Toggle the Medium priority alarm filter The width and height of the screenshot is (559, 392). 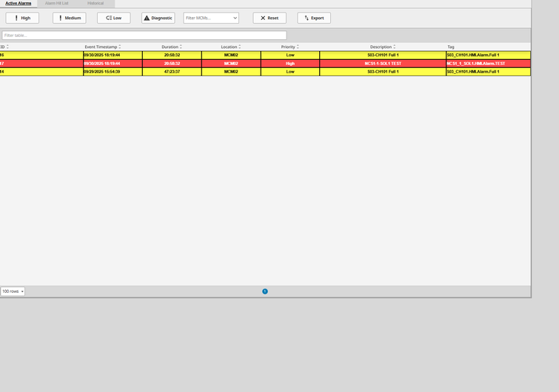tap(69, 18)
